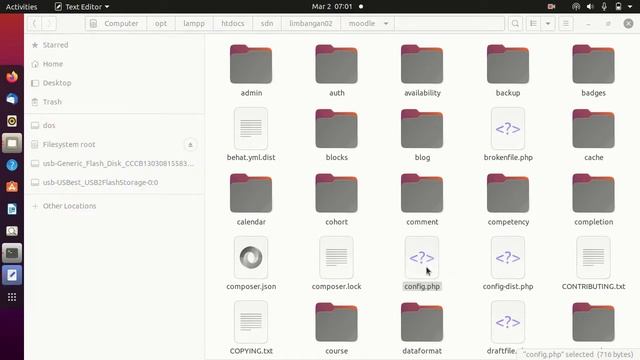Navigate to htdocs in path bar
Image resolution: width=640 pixels, height=360 pixels.
[x=233, y=24]
